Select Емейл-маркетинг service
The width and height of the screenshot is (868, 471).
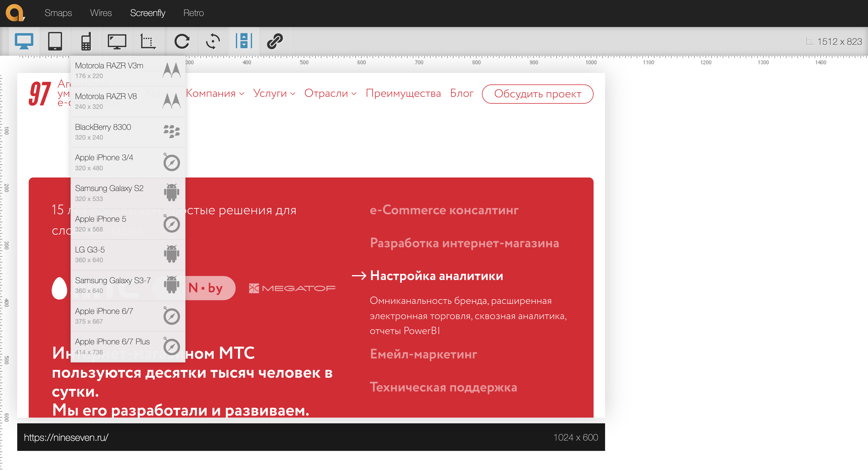tap(424, 354)
